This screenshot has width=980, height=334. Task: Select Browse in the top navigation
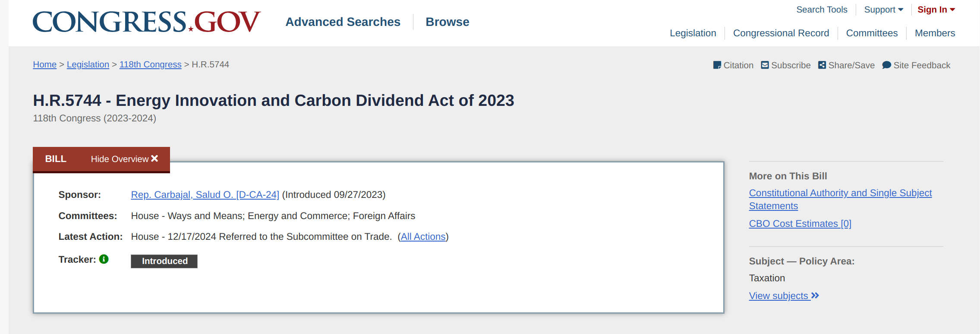447,22
